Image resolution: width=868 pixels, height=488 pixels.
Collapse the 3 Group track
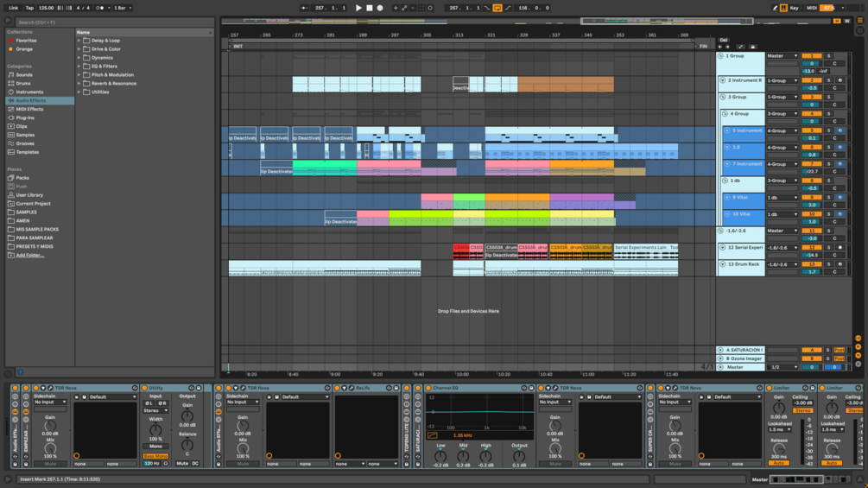click(x=720, y=97)
